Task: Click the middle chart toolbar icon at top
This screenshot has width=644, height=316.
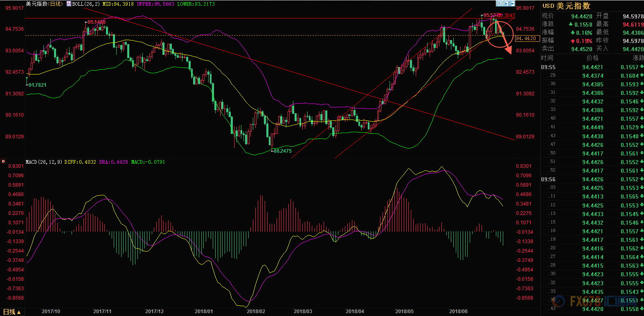Action: (505, 4)
